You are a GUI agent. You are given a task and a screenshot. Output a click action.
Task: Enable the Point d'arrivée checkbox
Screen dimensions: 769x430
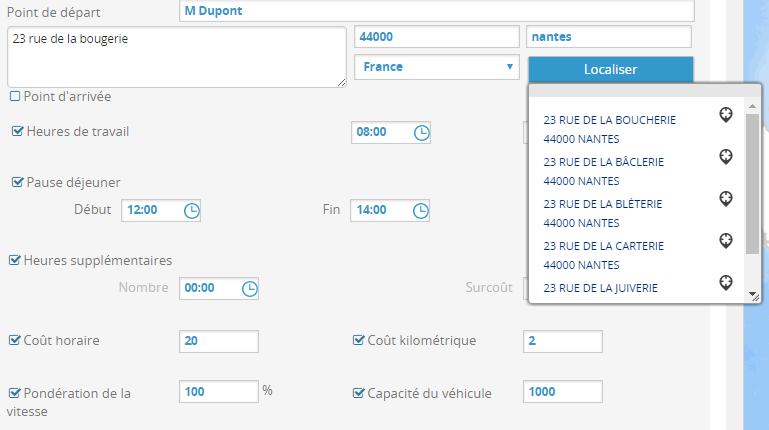click(x=15, y=96)
